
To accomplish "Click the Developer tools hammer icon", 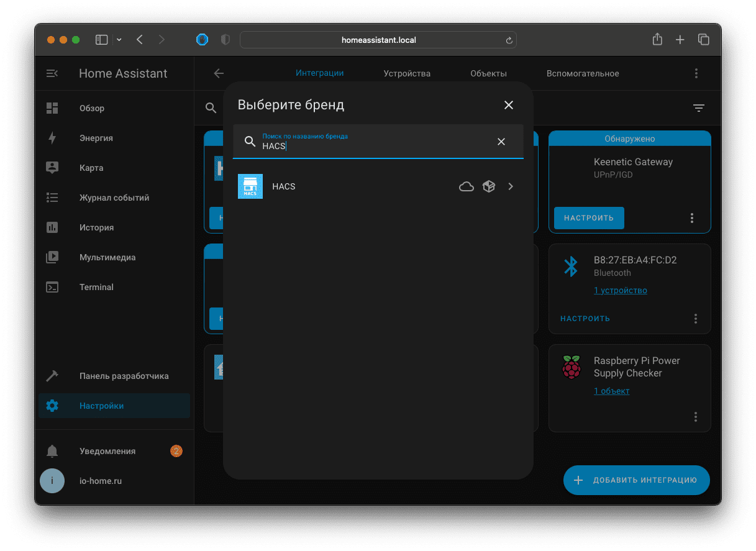I will (x=52, y=376).
